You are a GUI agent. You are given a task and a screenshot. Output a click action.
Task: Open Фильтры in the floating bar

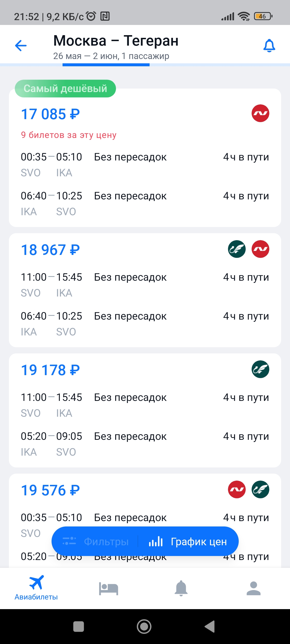click(x=96, y=541)
